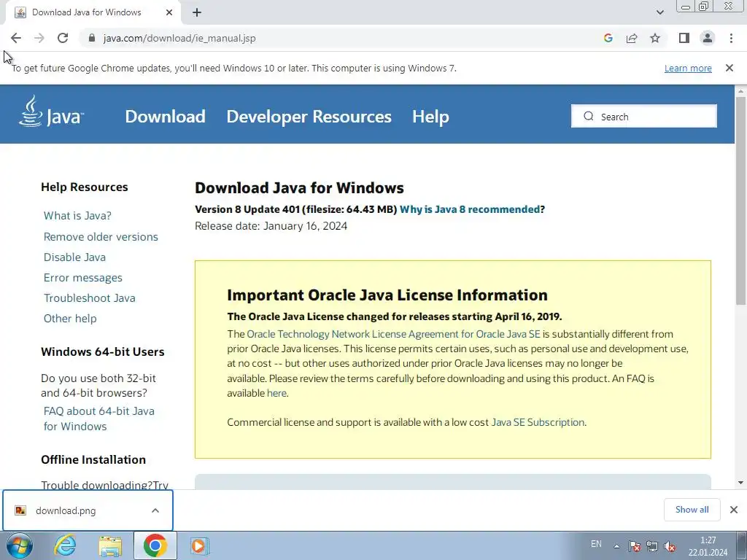Open the Download menu item
The width and height of the screenshot is (747, 560).
click(x=166, y=117)
